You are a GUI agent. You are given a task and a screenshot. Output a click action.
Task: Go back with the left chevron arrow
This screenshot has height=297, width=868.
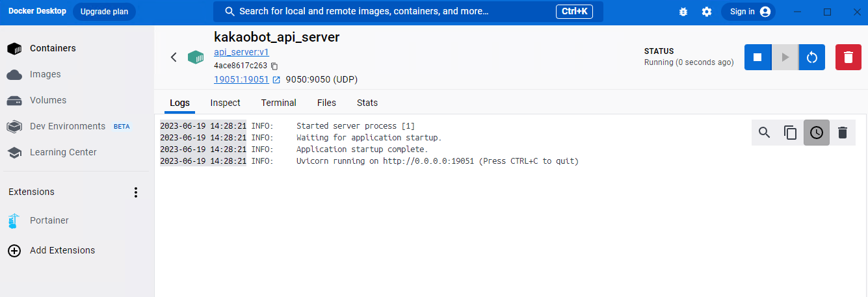tap(174, 57)
